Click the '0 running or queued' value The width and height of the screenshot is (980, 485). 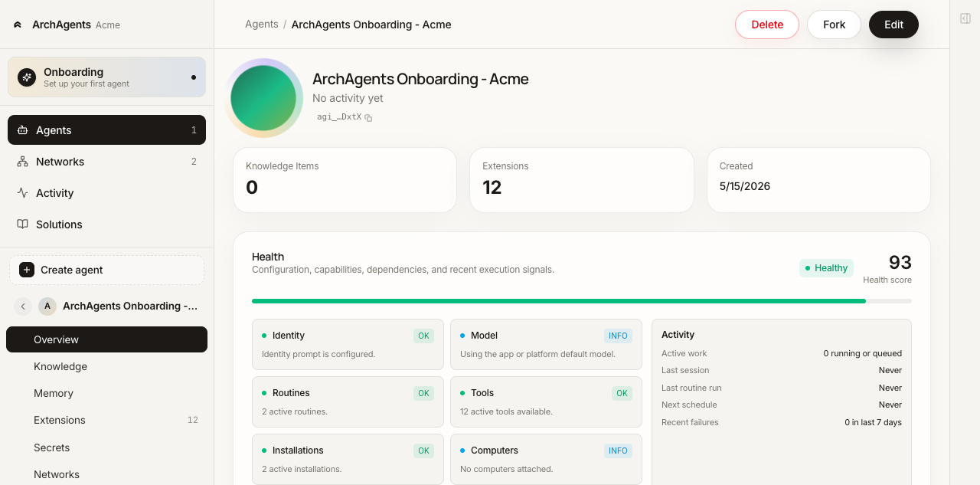coord(863,354)
